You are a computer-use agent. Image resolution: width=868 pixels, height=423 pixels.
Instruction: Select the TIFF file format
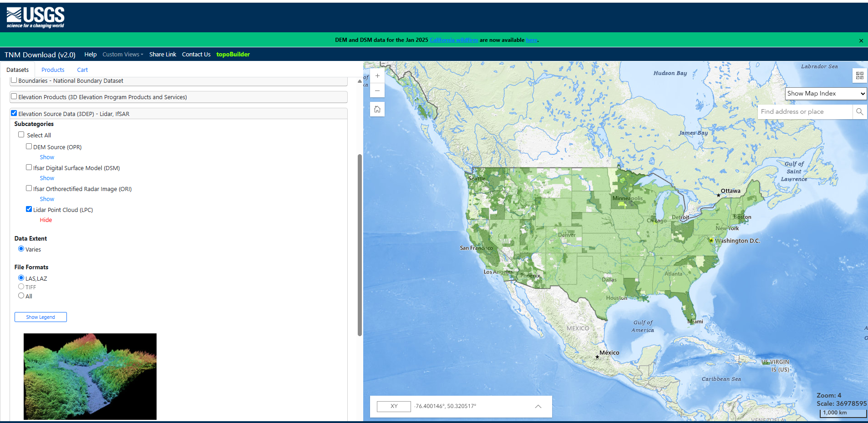21,287
